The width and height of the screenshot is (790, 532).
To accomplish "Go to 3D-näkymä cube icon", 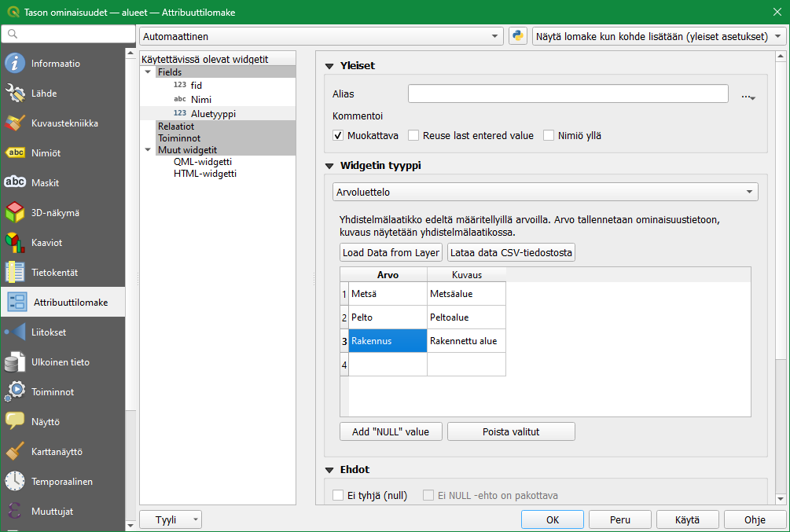I will click(15, 213).
